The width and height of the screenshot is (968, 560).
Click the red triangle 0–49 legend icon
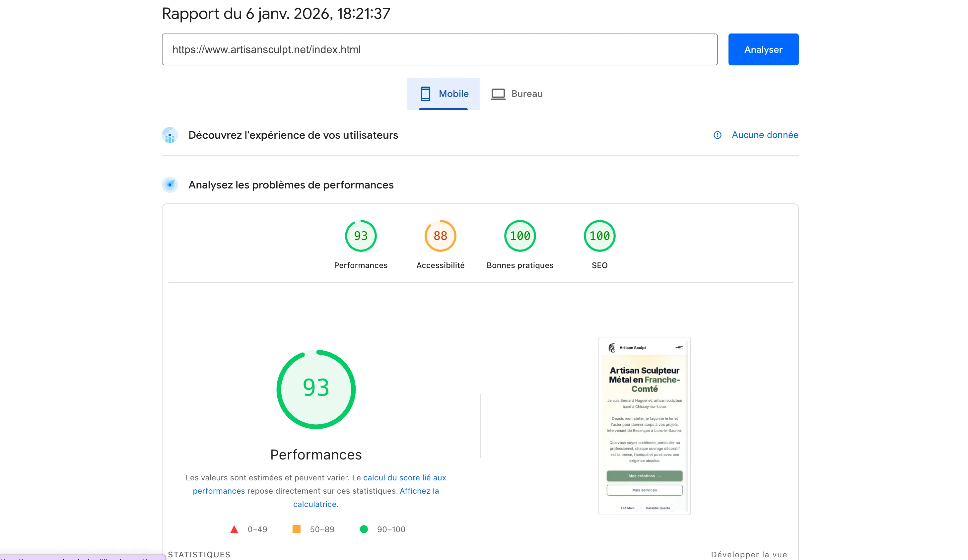tap(234, 530)
